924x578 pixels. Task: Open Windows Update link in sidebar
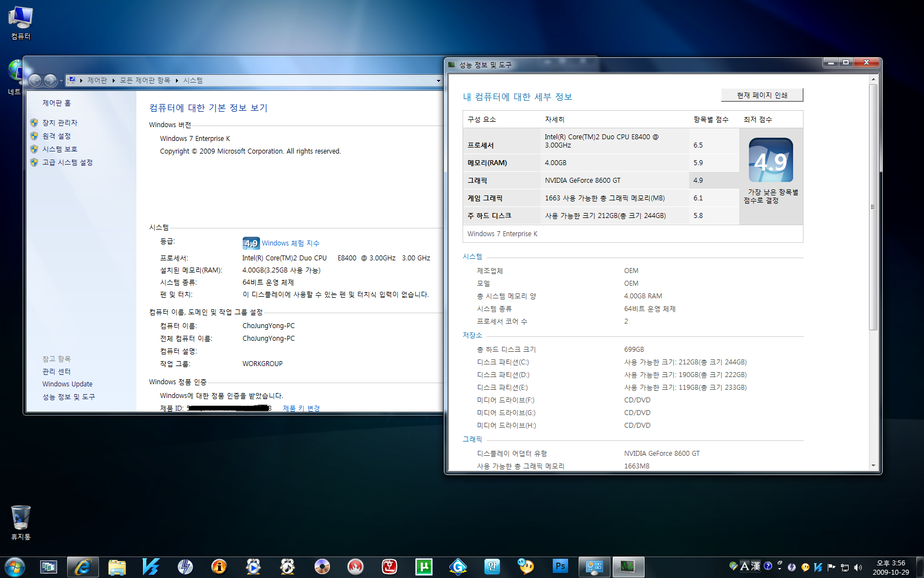pyautogui.click(x=68, y=384)
